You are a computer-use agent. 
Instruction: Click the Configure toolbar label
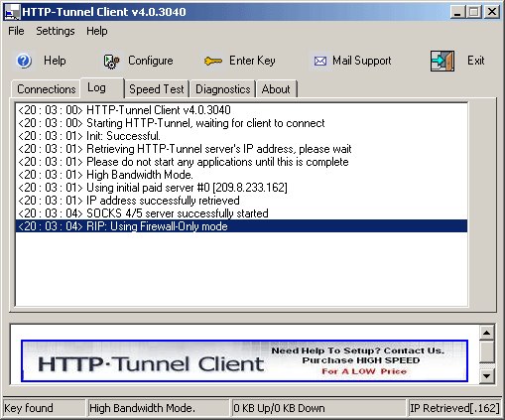(151, 61)
